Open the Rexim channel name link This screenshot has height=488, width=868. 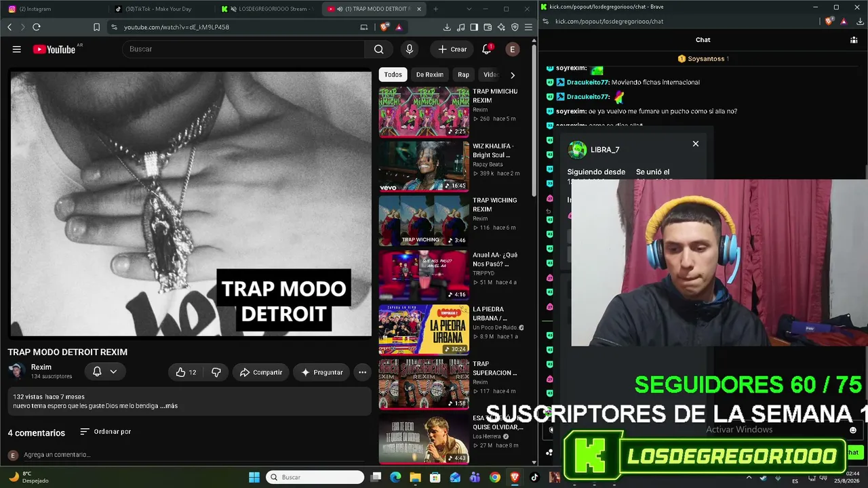[41, 367]
